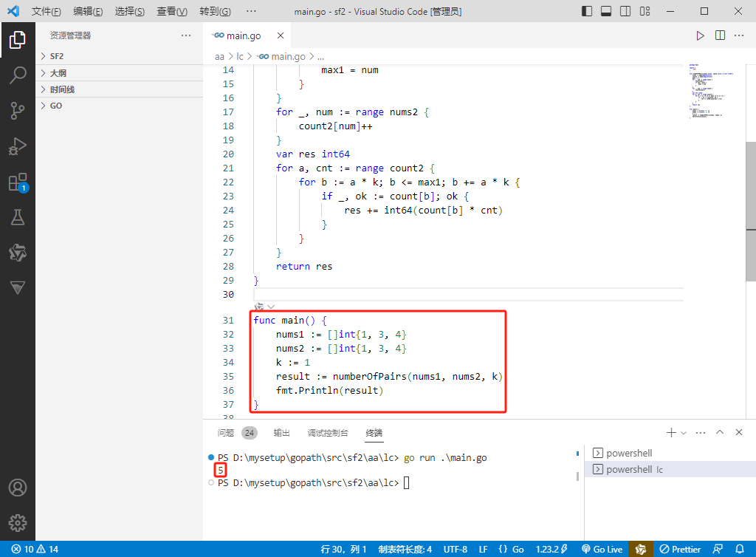Switch to the 输出 output tab
The width and height of the screenshot is (756, 557).
click(x=281, y=433)
